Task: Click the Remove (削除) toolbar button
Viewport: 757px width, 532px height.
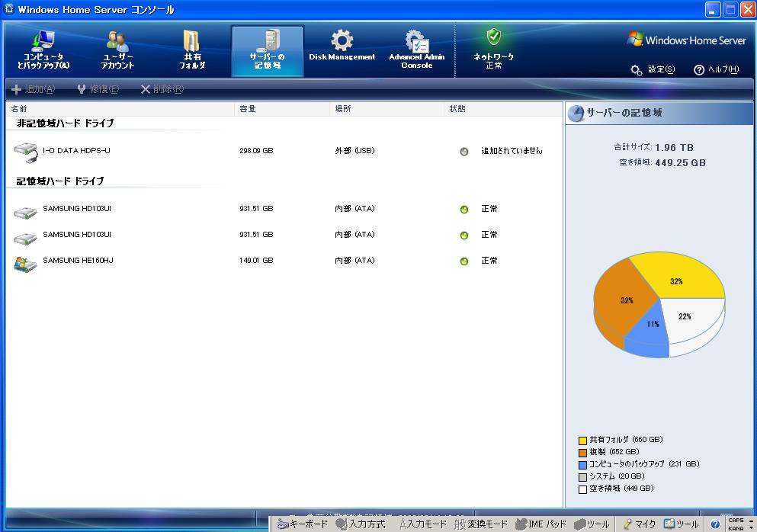Action: tap(162, 89)
